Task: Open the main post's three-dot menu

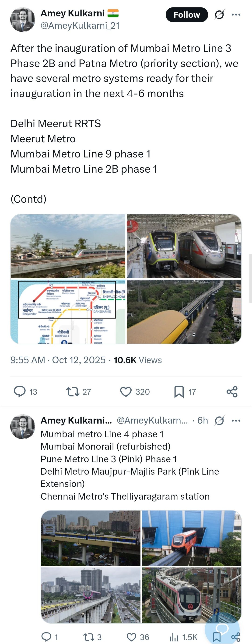Action: pos(236,15)
